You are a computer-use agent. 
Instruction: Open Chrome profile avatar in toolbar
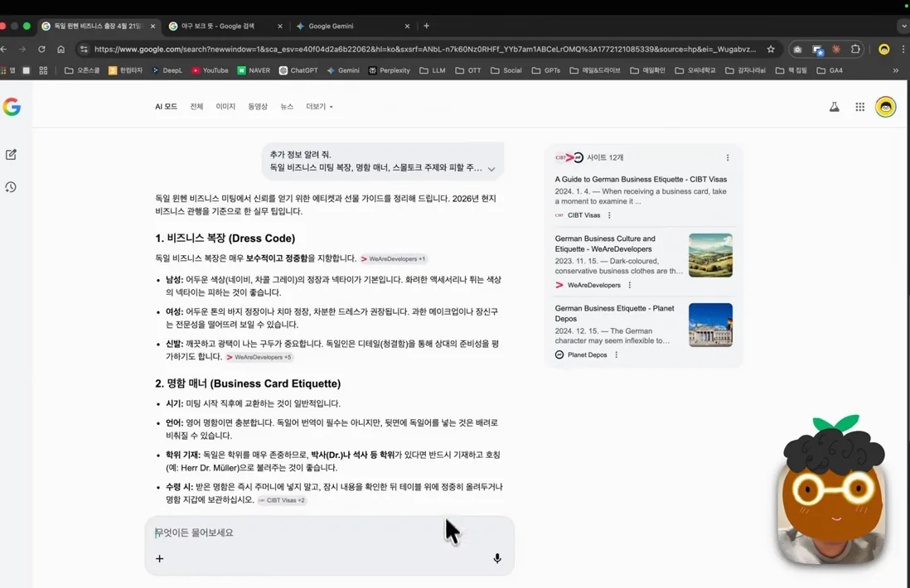click(x=883, y=50)
